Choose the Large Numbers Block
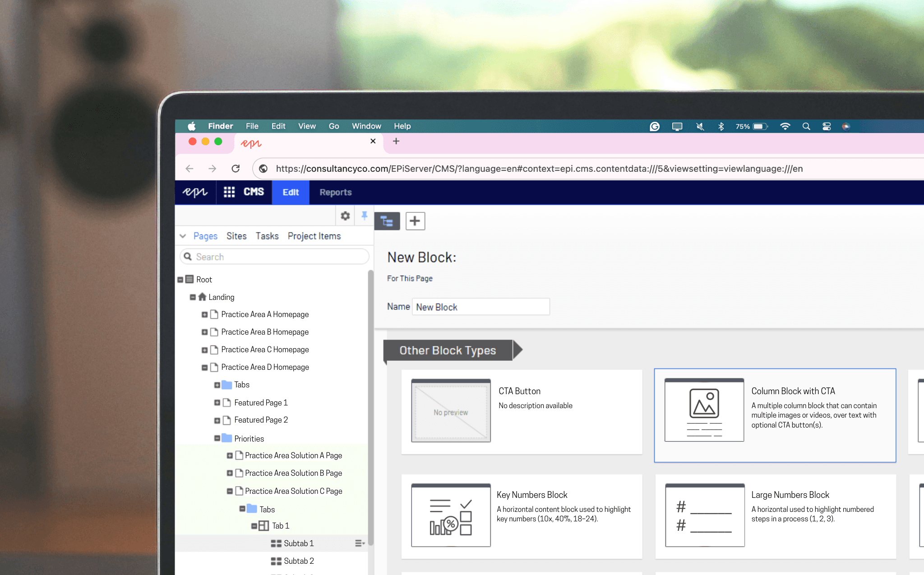Viewport: 924px width, 575px height. (776, 516)
